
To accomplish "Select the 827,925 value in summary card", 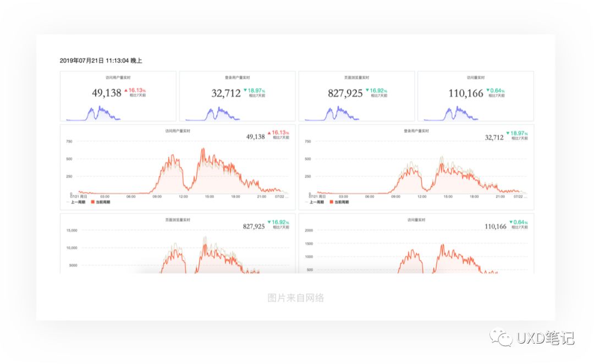I will (345, 93).
